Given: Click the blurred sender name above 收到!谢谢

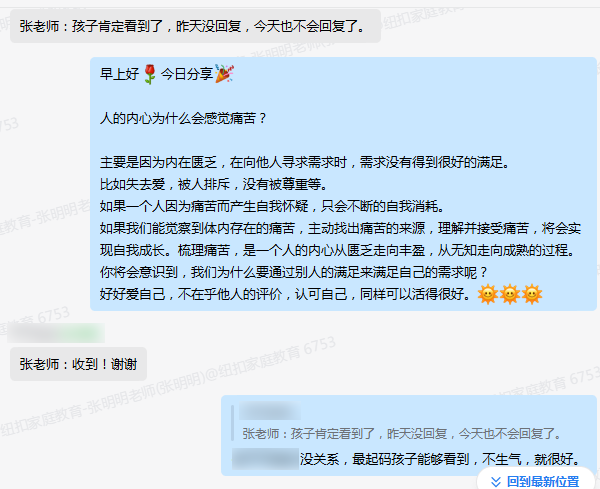Looking at the screenshot, I should (x=56, y=333).
